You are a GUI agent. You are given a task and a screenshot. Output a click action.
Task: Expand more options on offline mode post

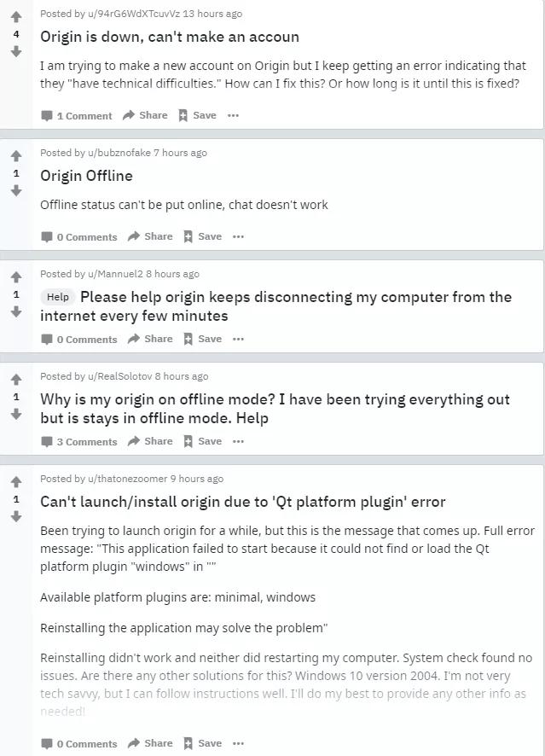(x=238, y=441)
